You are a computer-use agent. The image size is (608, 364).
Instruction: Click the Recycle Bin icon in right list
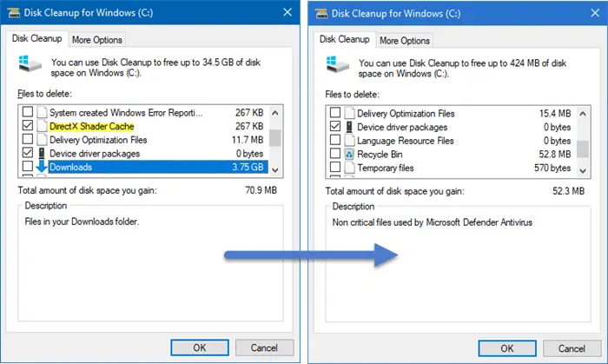(x=349, y=155)
